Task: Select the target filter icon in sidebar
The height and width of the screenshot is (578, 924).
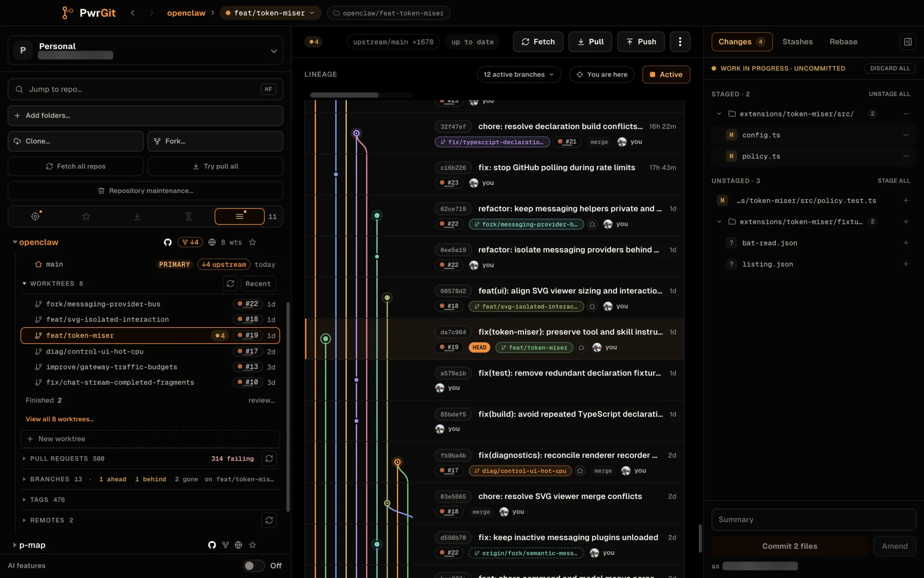Action: [x=35, y=216]
